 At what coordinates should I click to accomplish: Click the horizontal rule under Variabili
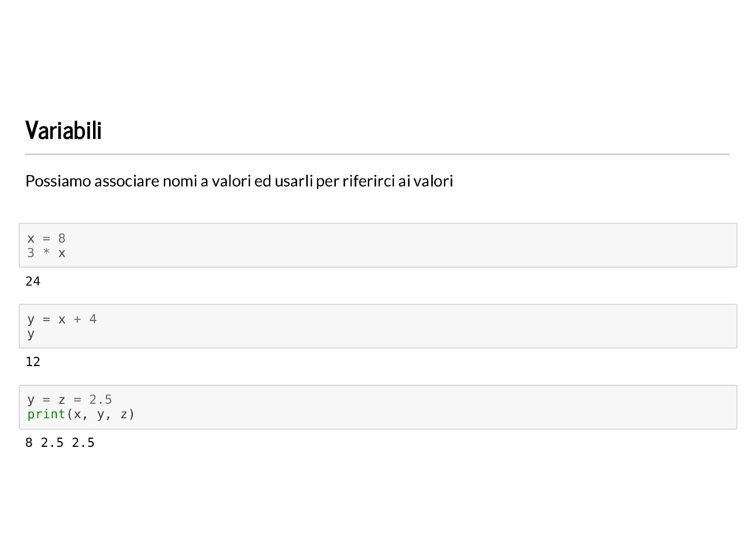click(377, 154)
